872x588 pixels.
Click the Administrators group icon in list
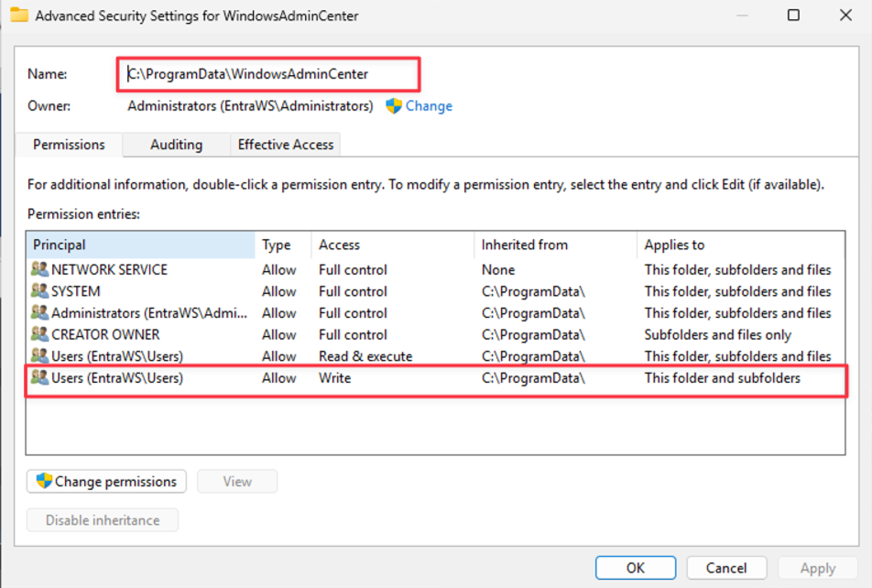pyautogui.click(x=39, y=313)
